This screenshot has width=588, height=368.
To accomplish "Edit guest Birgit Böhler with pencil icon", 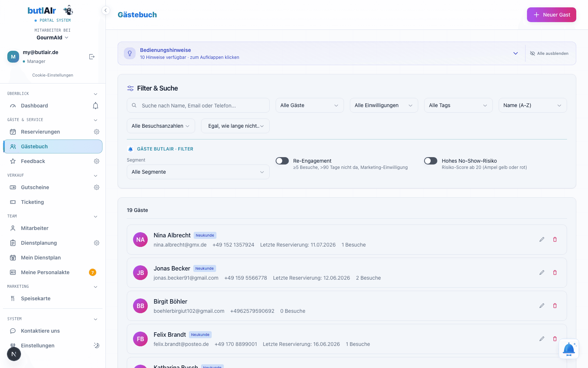I will (542, 306).
